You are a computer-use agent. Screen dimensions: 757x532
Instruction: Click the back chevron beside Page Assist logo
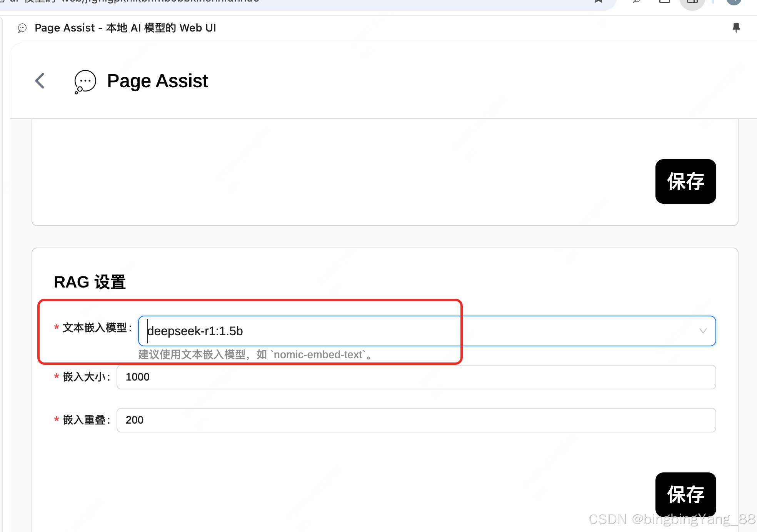(x=40, y=81)
